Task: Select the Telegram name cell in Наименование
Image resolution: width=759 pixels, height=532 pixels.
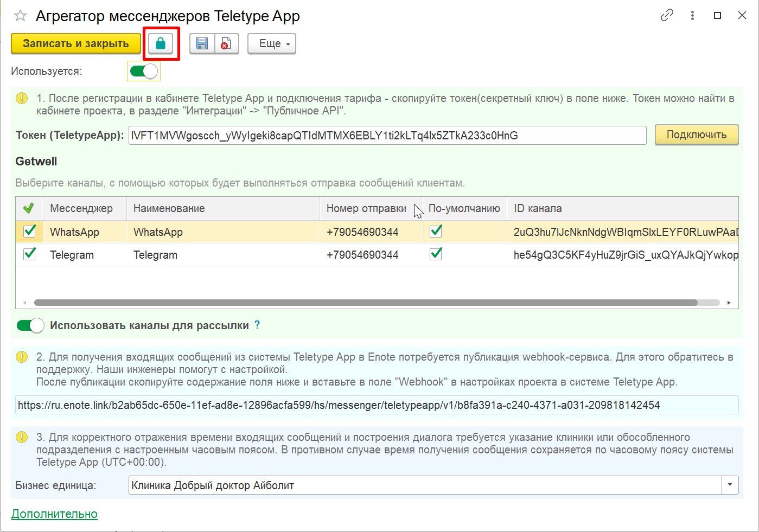Action: click(223, 255)
